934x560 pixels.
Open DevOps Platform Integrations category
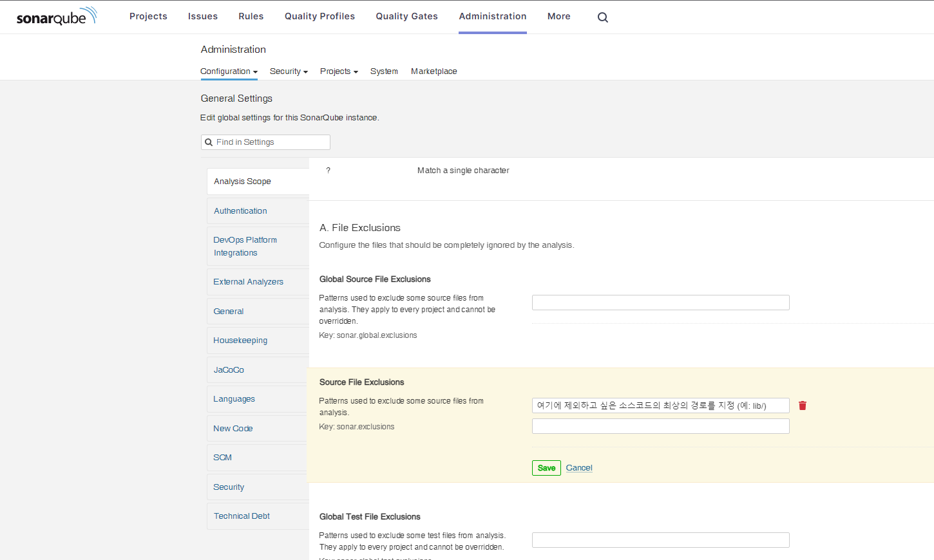point(258,247)
